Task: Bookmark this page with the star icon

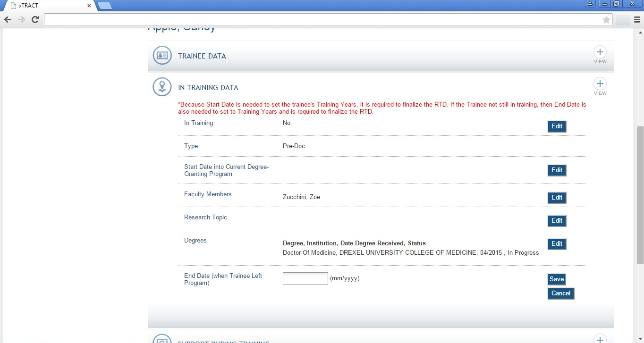Action: point(606,19)
